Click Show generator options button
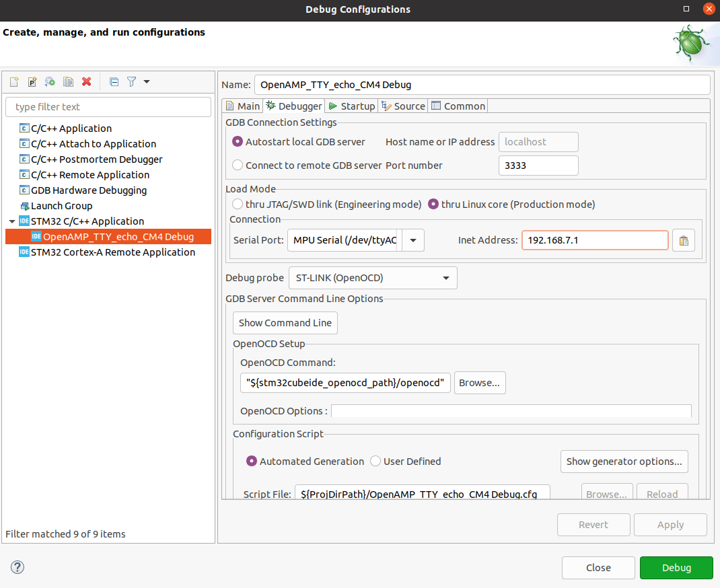720x588 pixels. 624,462
